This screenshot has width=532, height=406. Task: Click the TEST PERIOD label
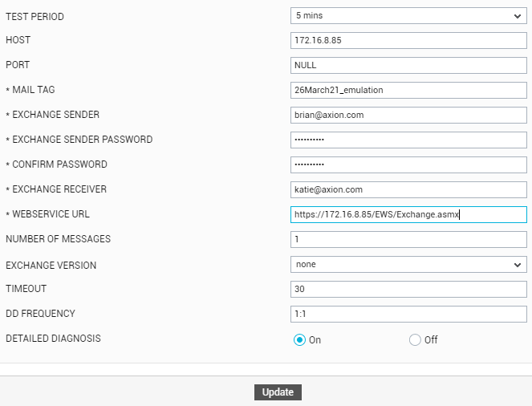(35, 17)
